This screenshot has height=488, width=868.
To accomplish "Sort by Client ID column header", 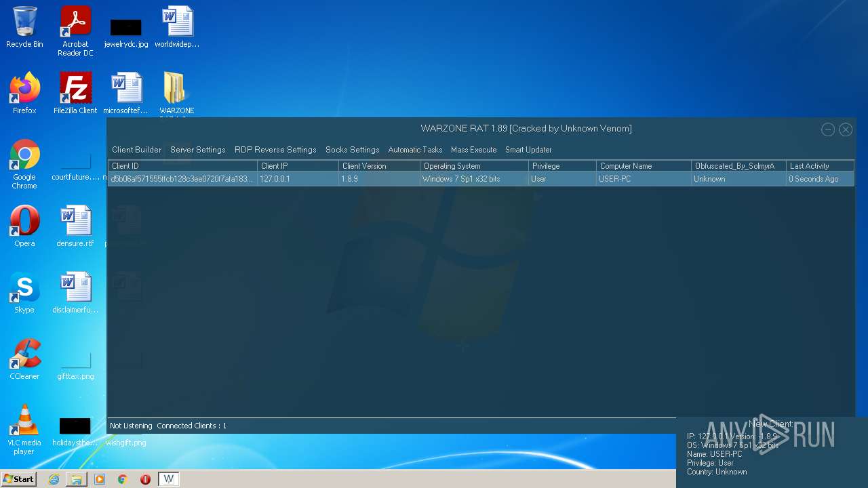I will click(182, 166).
